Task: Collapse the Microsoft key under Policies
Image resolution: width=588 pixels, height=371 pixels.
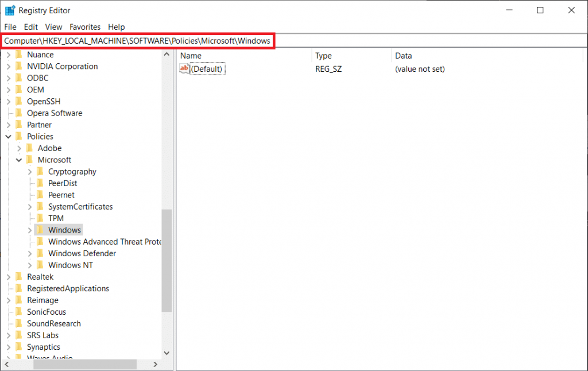Action: [20, 160]
